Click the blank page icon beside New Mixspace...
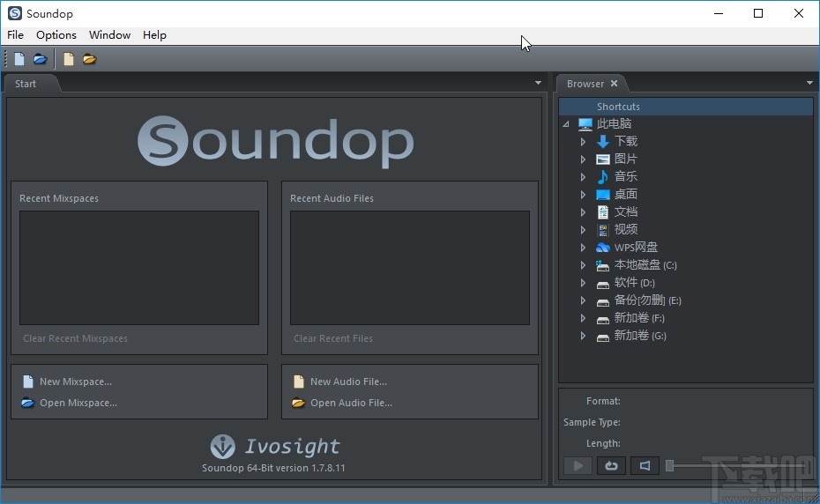 click(x=28, y=382)
